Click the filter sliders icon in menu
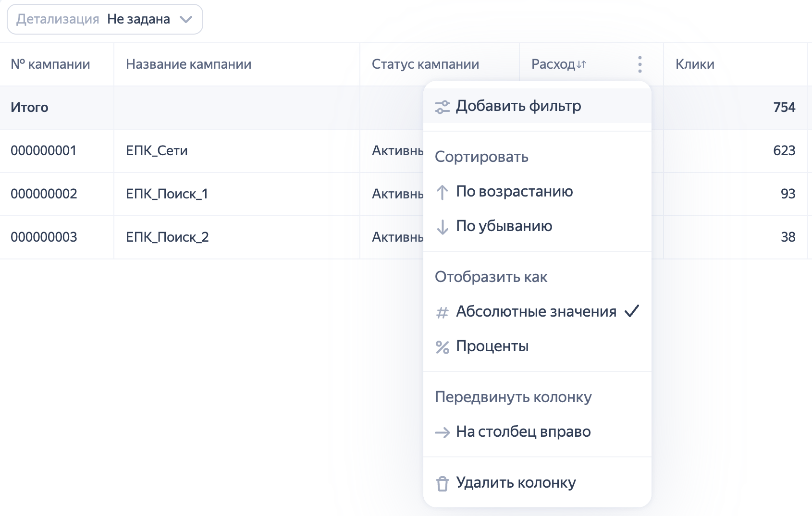The image size is (812, 516). (442, 107)
